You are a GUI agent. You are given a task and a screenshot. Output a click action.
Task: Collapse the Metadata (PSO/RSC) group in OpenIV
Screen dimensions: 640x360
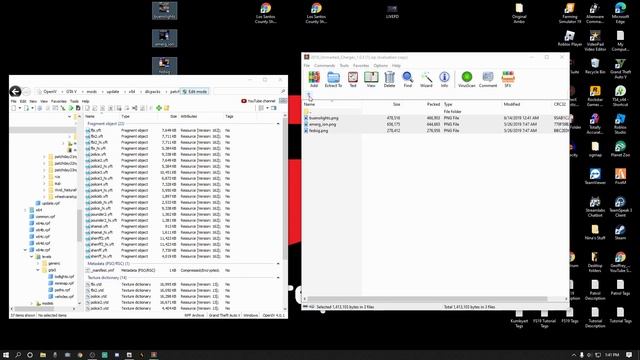pyautogui.click(x=278, y=264)
